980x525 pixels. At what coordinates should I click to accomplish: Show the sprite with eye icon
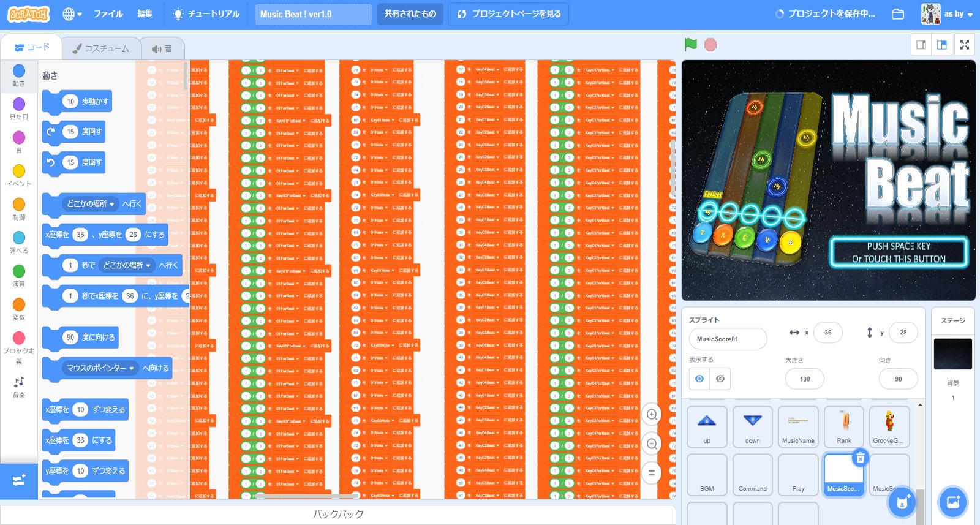pyautogui.click(x=699, y=379)
